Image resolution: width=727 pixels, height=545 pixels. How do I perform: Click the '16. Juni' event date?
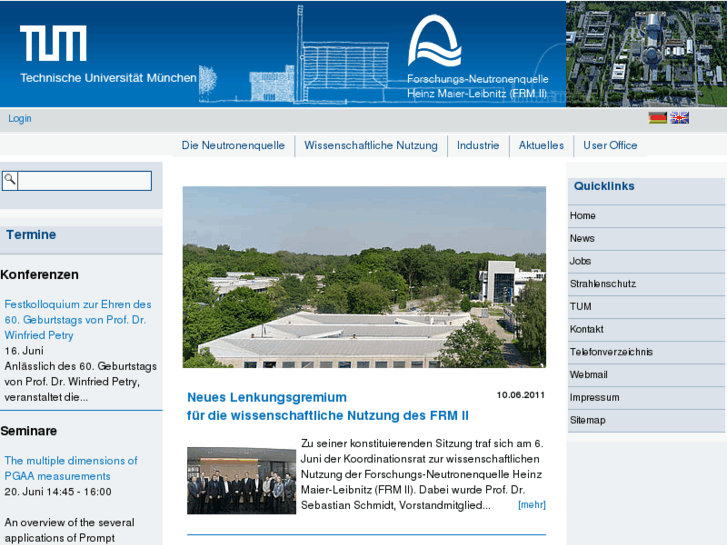pos(24,351)
